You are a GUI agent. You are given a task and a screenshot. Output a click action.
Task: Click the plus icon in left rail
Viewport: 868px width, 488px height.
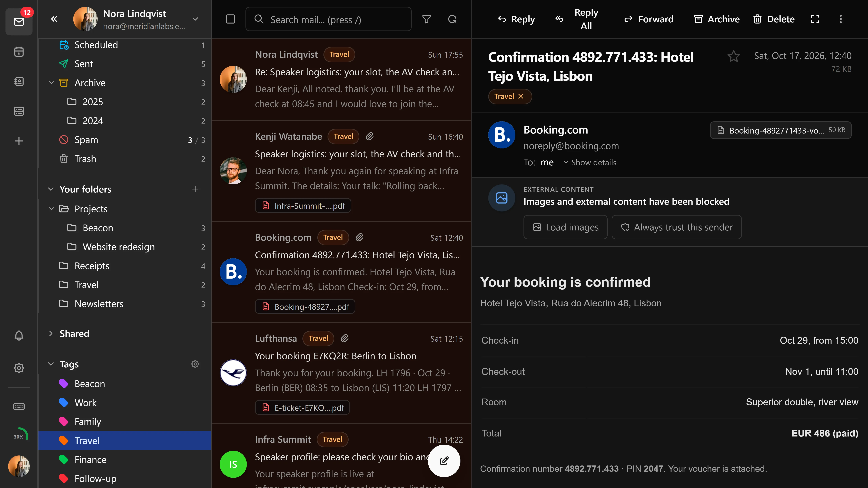(x=19, y=141)
